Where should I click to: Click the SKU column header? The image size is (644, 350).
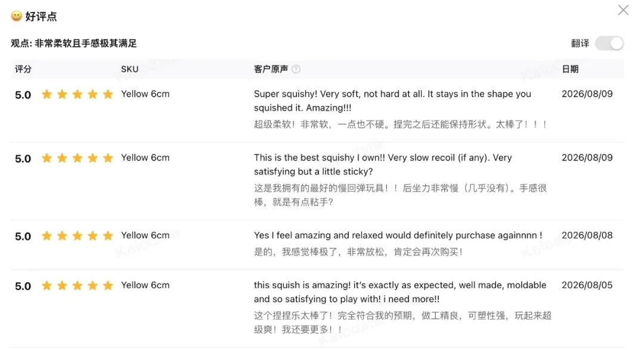coord(129,69)
